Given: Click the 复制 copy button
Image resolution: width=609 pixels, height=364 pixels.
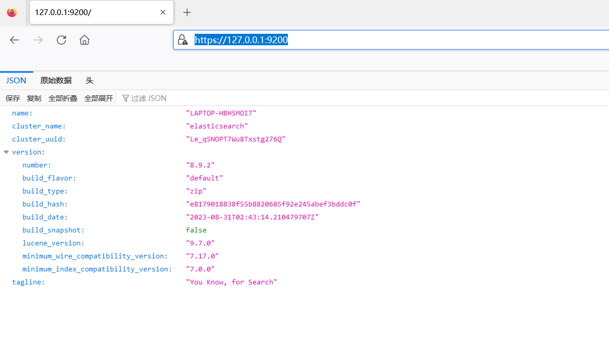Looking at the screenshot, I should coord(34,98).
